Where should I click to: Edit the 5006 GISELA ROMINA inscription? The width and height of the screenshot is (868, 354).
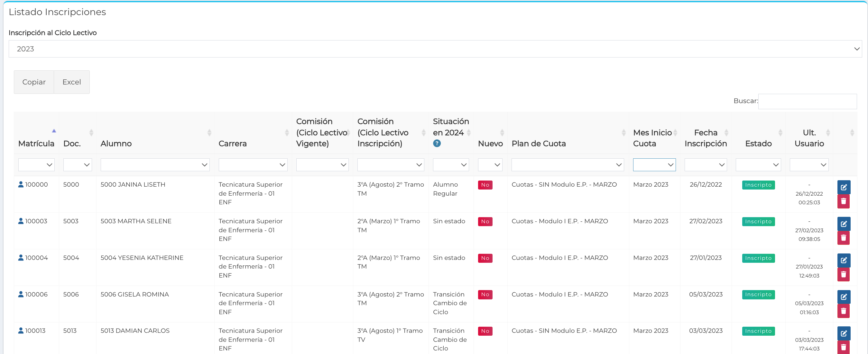[844, 297]
